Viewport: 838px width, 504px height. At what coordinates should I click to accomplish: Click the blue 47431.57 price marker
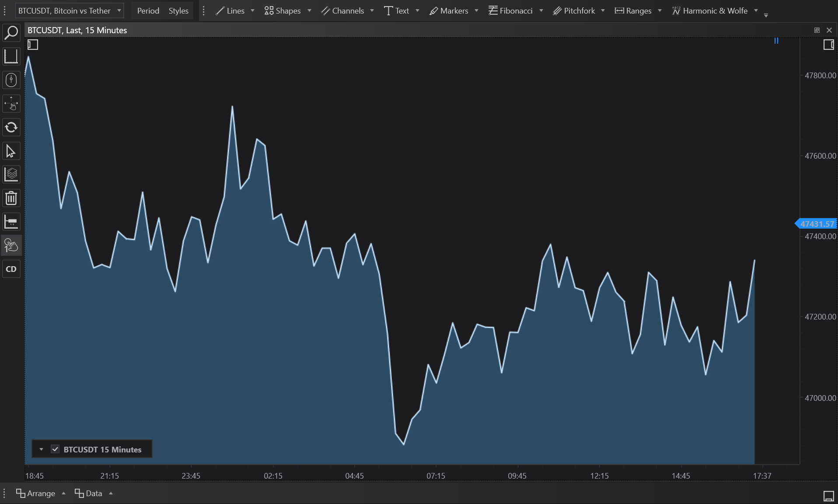pyautogui.click(x=816, y=224)
